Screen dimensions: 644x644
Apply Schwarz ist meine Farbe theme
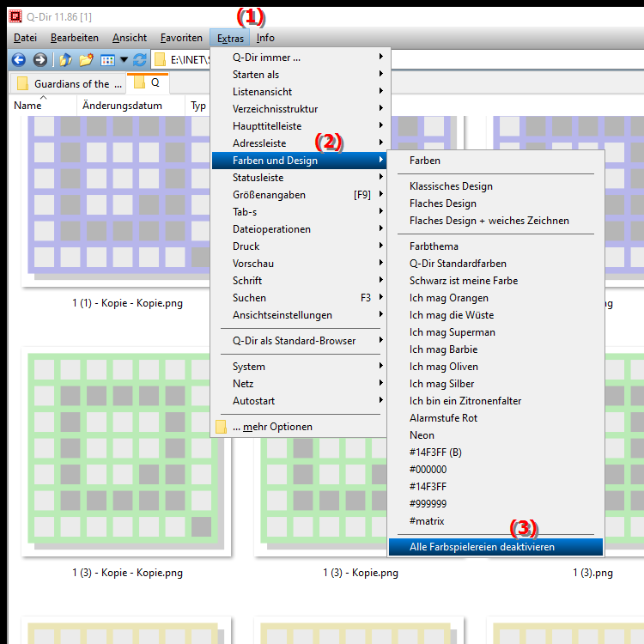(495, 281)
